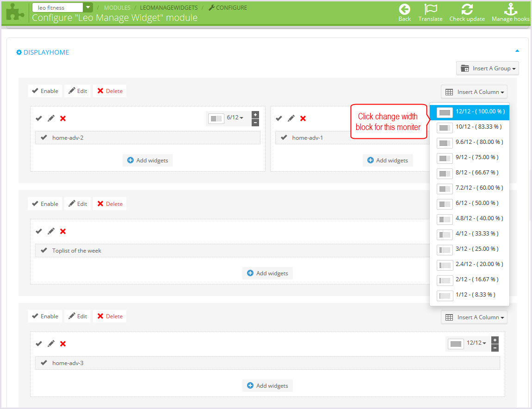
Task: Open Insert A Column dropdown in third group
Action: click(x=474, y=317)
